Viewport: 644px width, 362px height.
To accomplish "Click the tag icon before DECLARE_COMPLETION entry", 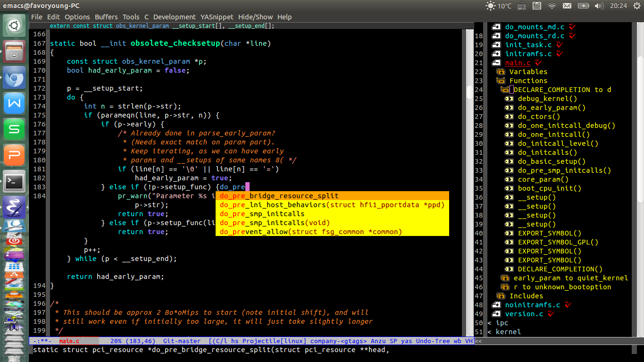I will [504, 89].
